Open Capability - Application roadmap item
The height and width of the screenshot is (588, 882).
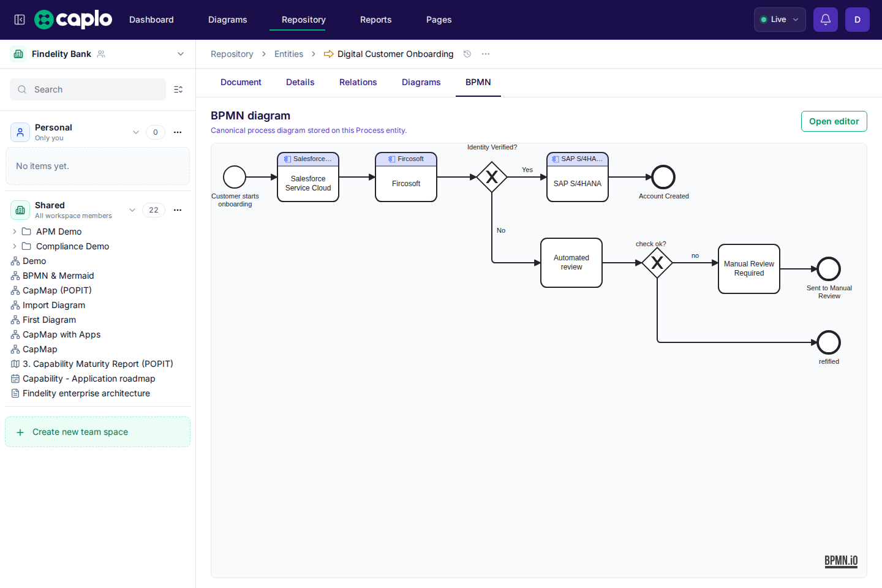(89, 379)
